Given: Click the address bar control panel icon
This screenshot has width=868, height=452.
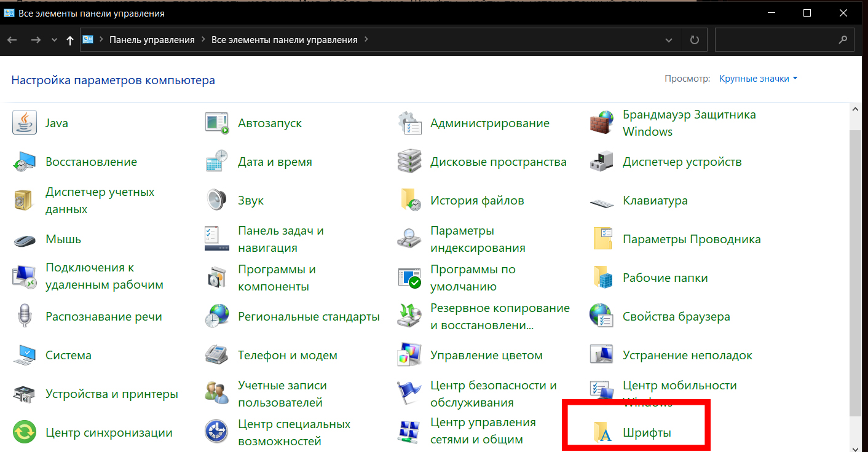Looking at the screenshot, I should 87,39.
